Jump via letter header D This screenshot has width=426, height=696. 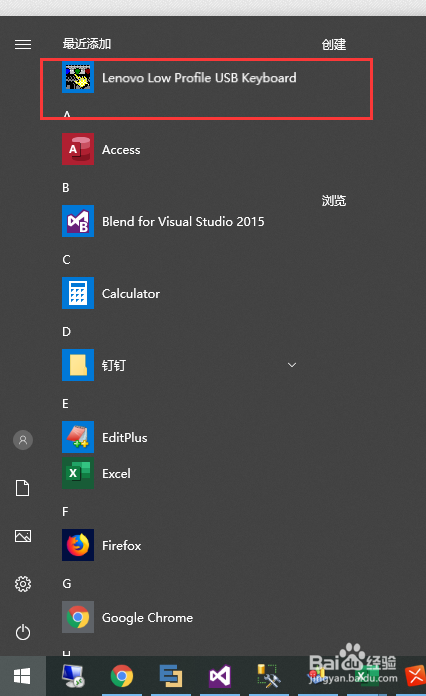[66, 332]
